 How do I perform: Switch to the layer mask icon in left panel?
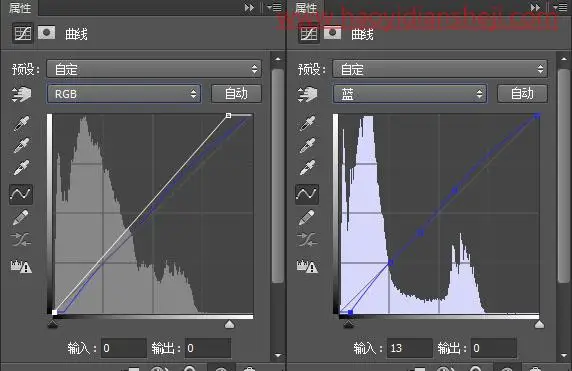[46, 33]
